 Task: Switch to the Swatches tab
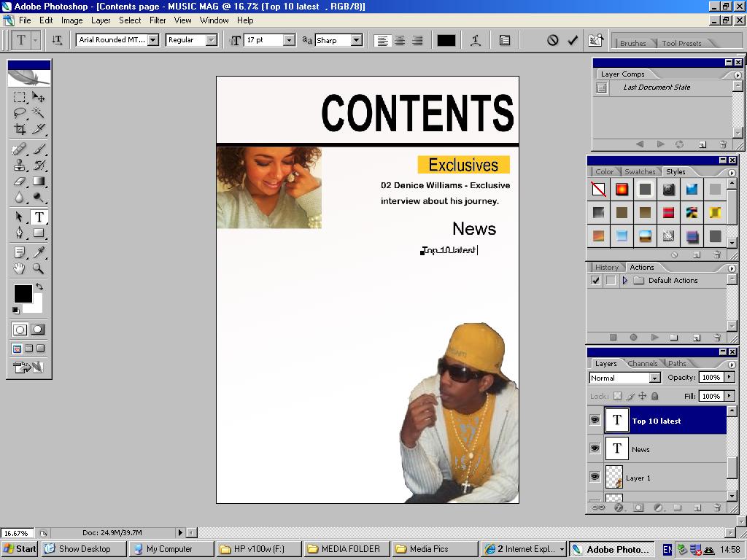pyautogui.click(x=639, y=171)
